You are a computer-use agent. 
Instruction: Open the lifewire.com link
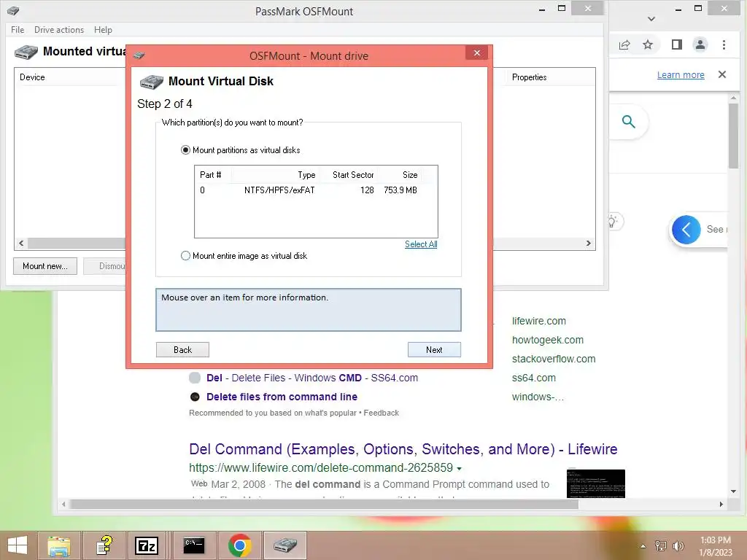539,321
